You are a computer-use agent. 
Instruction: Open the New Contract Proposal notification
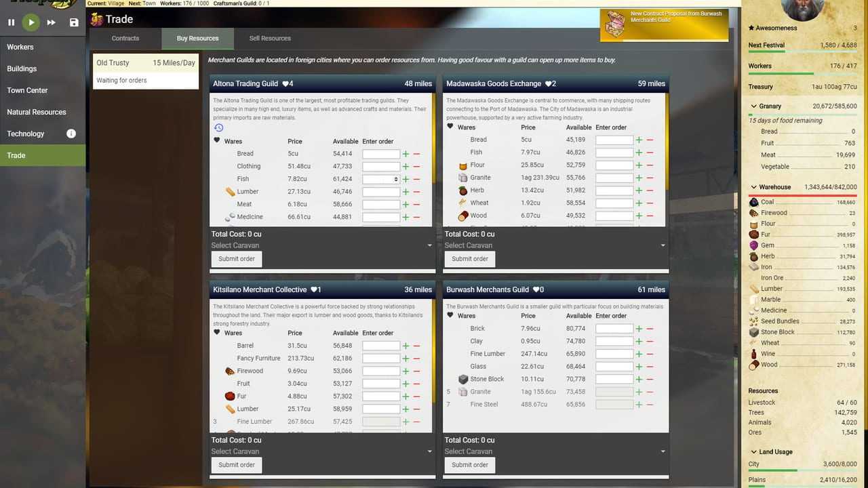point(664,25)
